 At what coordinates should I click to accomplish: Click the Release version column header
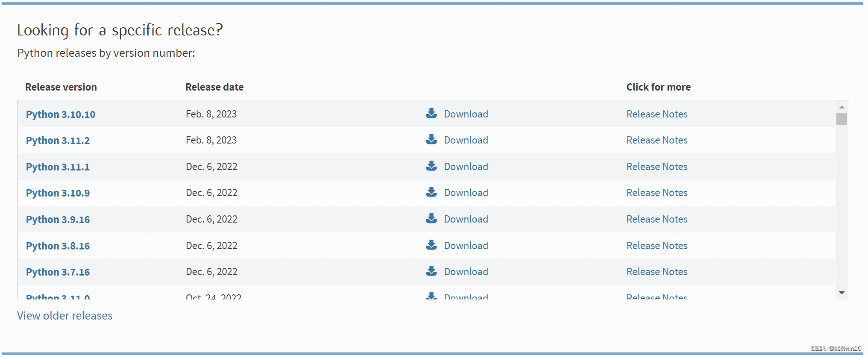point(61,87)
